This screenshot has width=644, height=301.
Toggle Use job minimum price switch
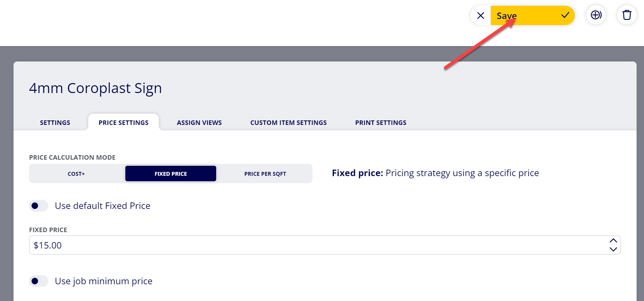[39, 281]
